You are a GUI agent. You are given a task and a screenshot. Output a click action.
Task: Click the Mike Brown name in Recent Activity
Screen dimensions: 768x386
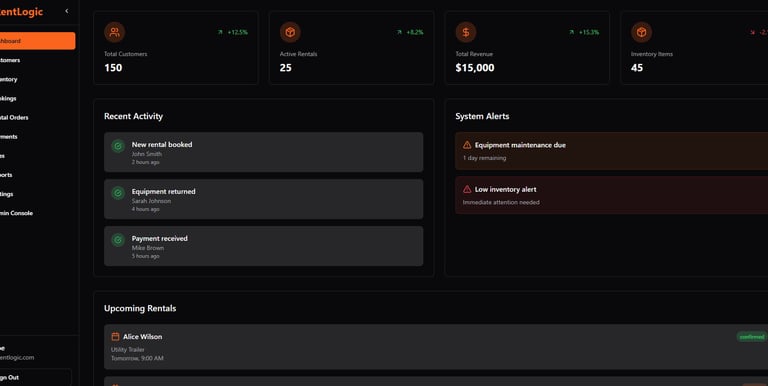148,248
